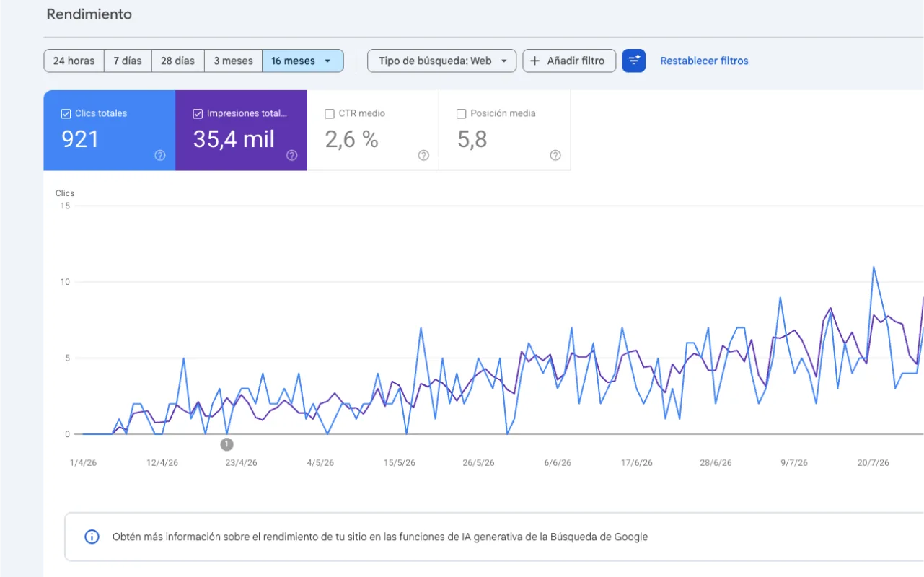
Task: Click the 921 total clicks value
Action: point(79,139)
